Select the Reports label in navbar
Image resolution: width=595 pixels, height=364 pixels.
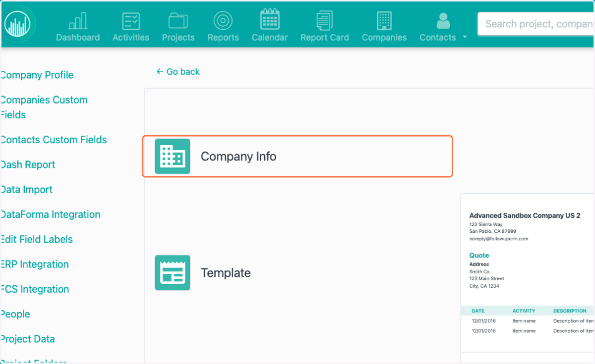click(223, 38)
